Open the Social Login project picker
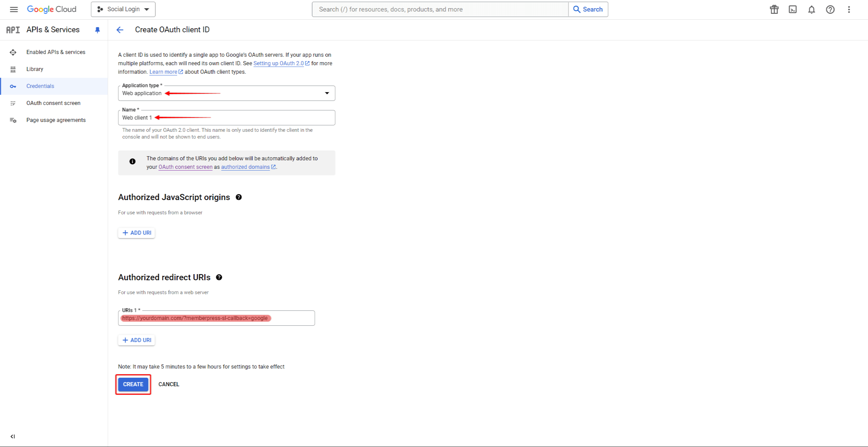The image size is (868, 447). tap(123, 9)
